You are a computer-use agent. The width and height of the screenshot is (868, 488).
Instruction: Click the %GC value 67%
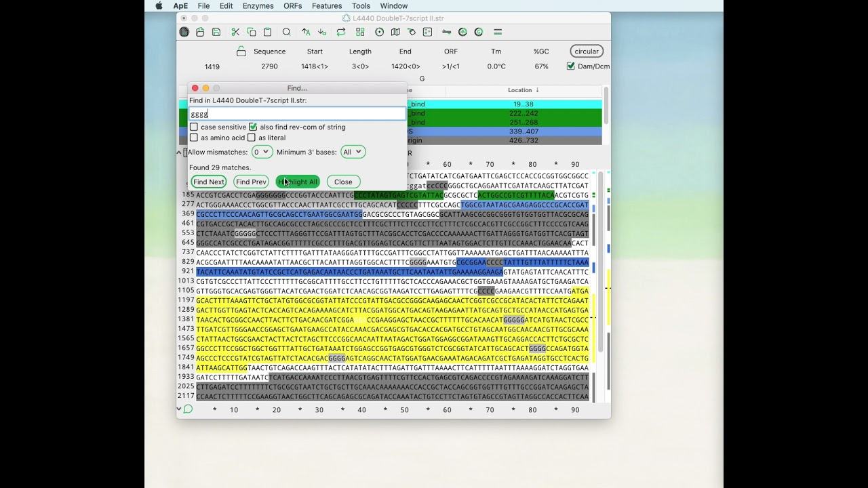click(x=541, y=66)
